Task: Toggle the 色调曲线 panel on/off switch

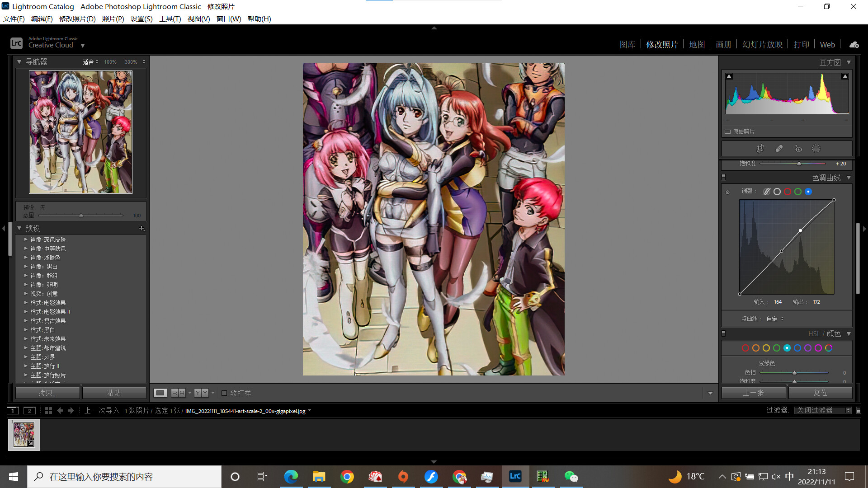Action: [723, 178]
